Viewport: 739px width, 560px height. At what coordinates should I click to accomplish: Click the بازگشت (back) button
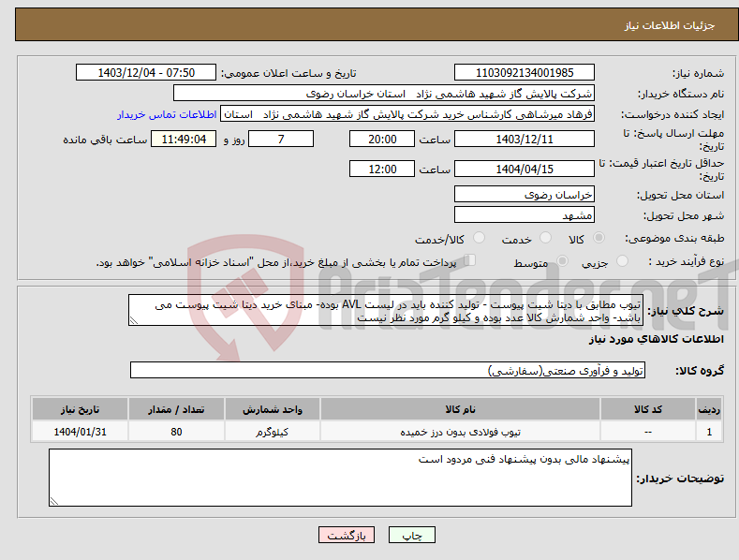tap(347, 535)
